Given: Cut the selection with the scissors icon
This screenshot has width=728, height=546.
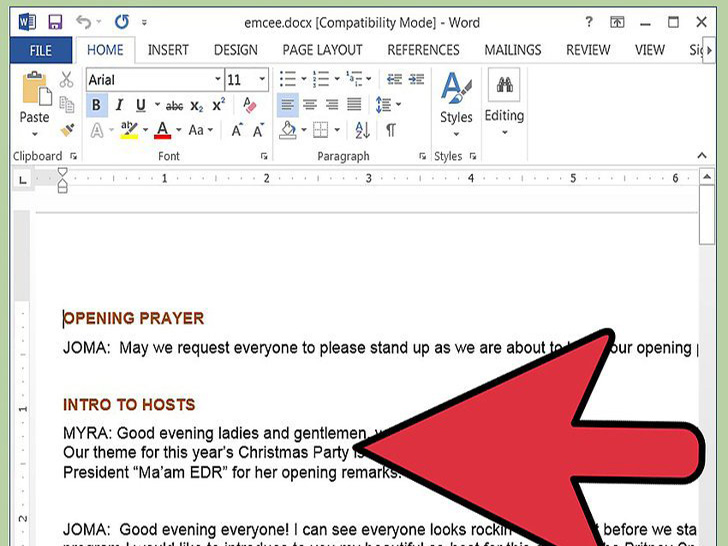Looking at the screenshot, I should [x=66, y=79].
